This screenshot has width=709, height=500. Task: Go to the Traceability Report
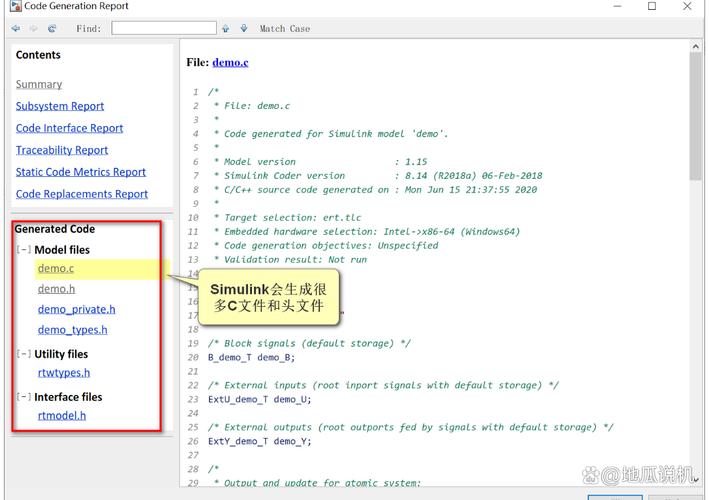pos(62,150)
